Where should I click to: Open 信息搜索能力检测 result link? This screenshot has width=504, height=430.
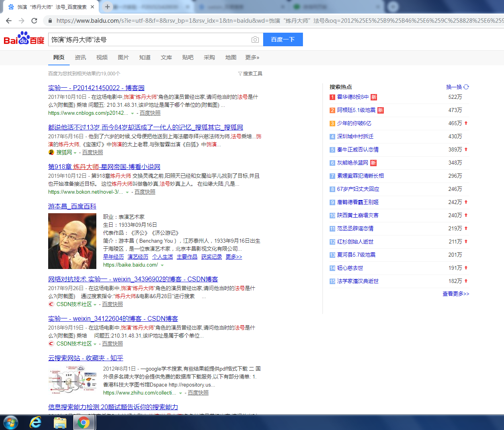coord(113,407)
